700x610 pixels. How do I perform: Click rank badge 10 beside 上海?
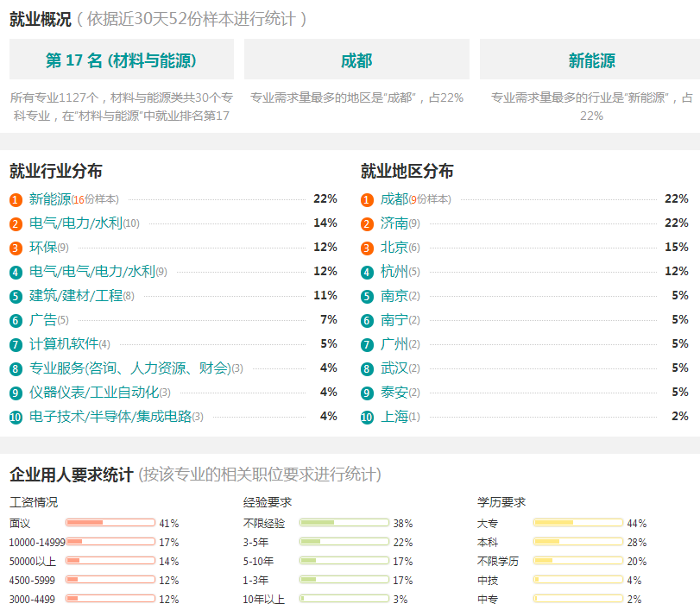tap(367, 418)
